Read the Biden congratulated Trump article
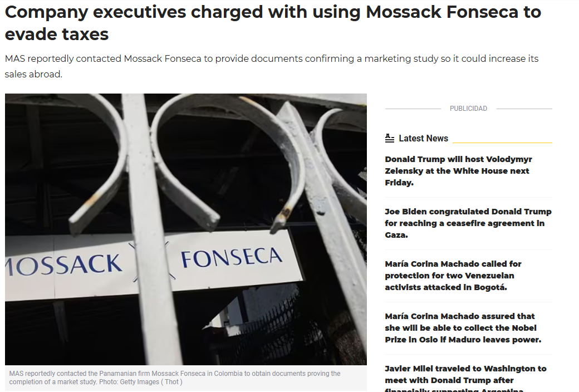The image size is (579, 392). 468,223
